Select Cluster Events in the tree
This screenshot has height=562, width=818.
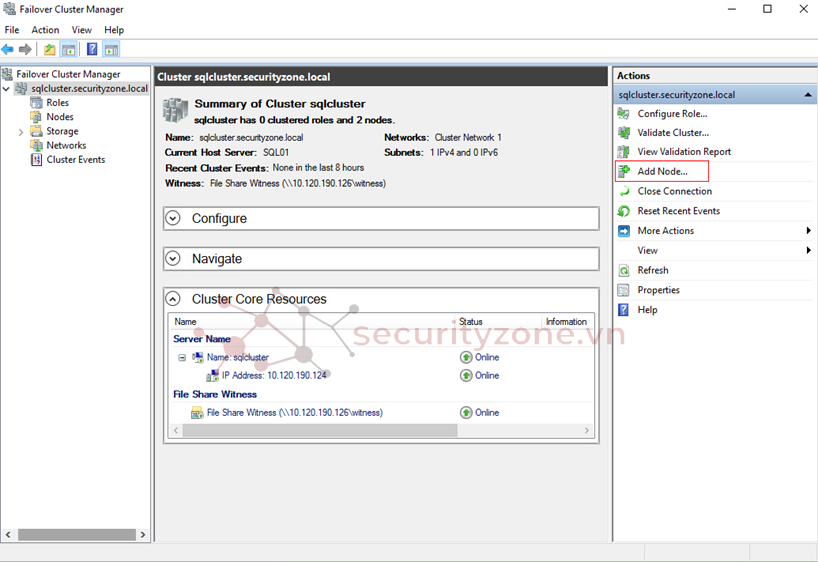point(75,160)
